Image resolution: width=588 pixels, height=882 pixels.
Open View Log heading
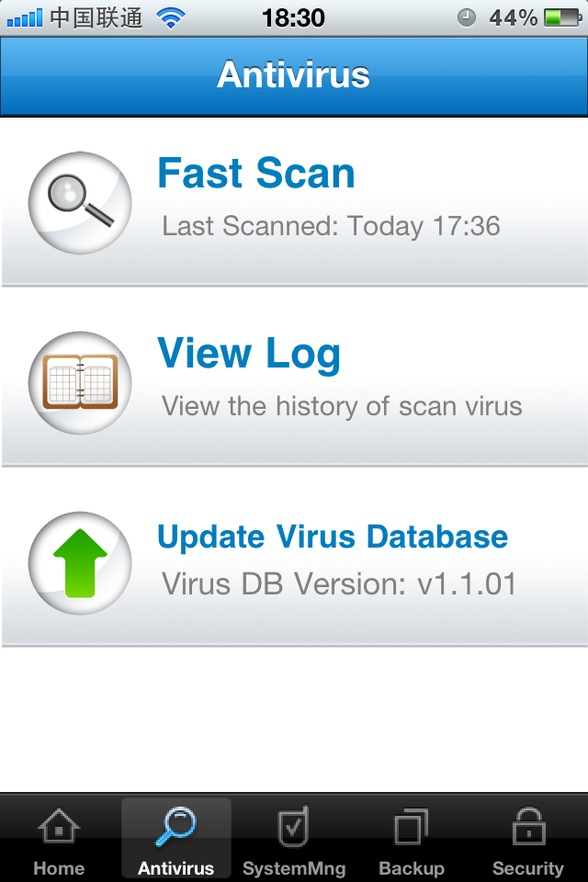(249, 354)
